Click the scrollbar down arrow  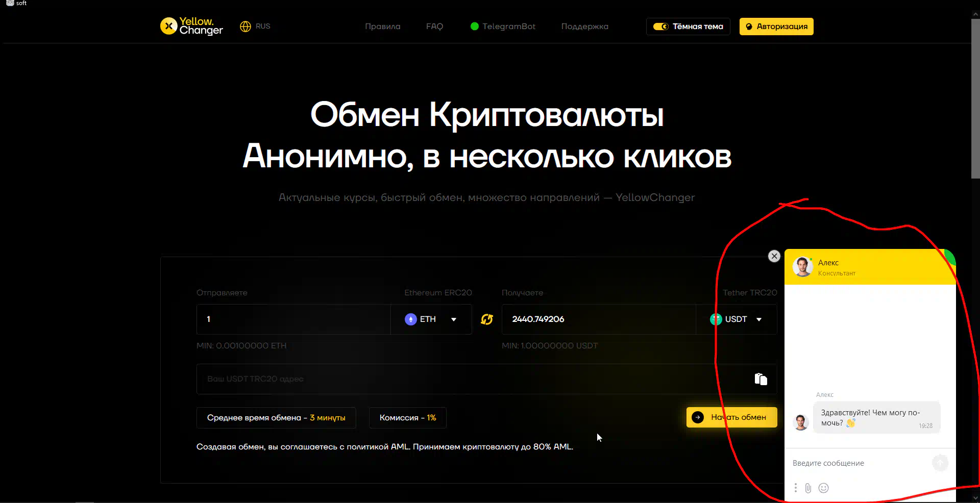coord(975,498)
